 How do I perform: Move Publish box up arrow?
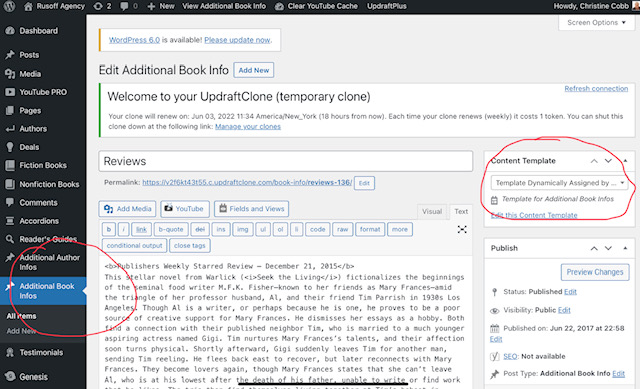[594, 248]
